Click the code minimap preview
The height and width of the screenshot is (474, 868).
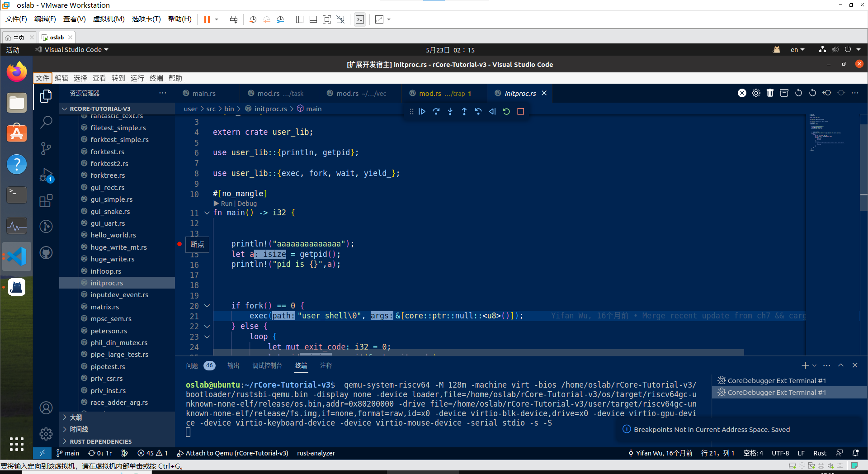click(x=832, y=133)
